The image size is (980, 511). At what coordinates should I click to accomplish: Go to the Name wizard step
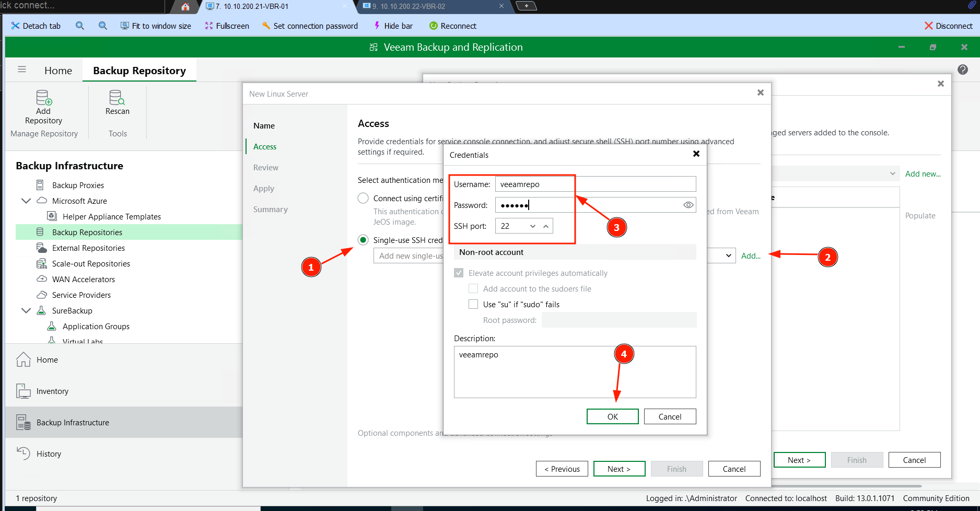(x=264, y=125)
